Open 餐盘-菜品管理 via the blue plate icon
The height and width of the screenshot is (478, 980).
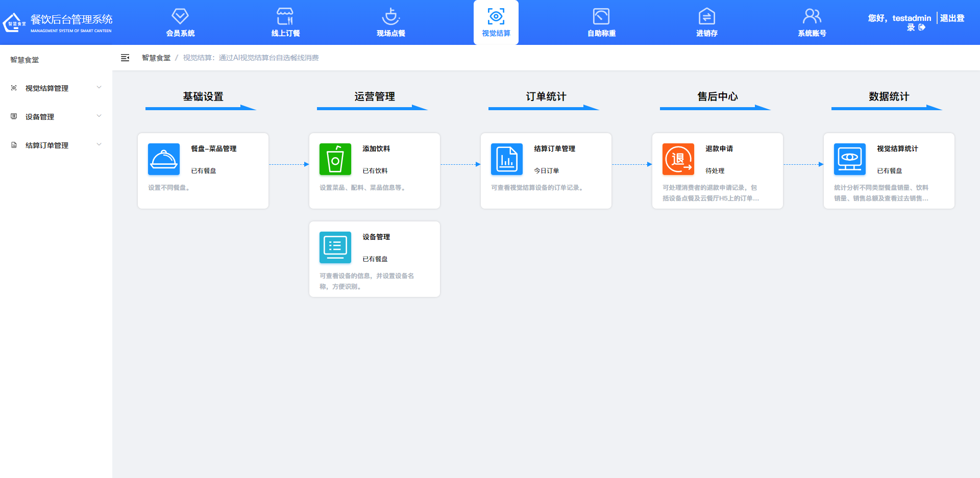(x=163, y=159)
